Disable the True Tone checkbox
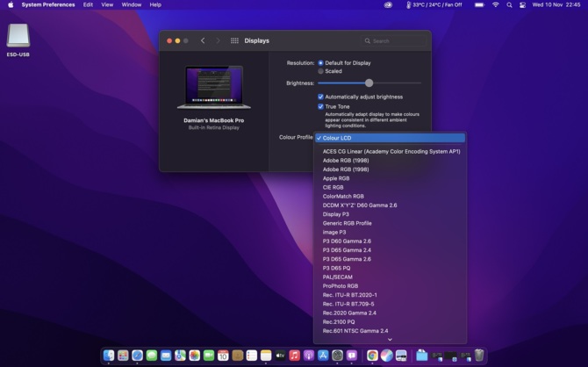The width and height of the screenshot is (588, 367). [x=320, y=106]
